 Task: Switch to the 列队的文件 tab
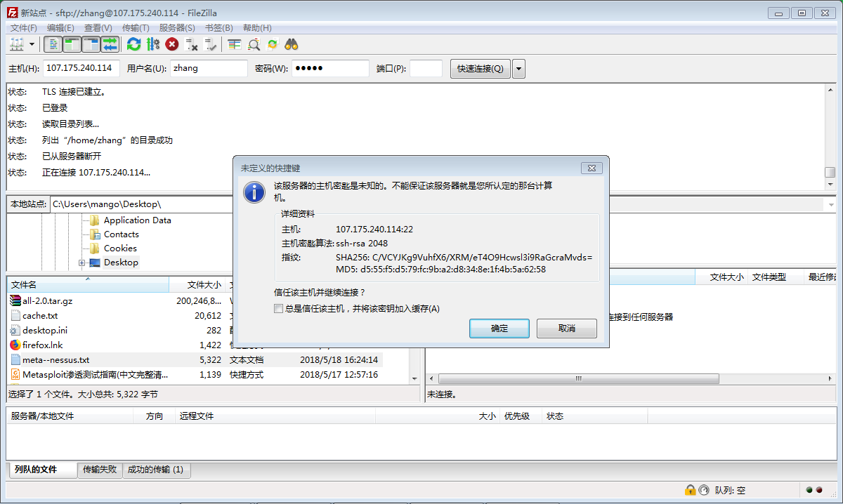click(41, 470)
